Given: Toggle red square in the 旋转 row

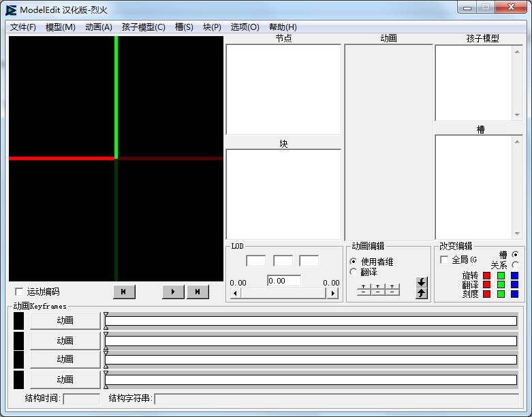Looking at the screenshot, I should (486, 275).
